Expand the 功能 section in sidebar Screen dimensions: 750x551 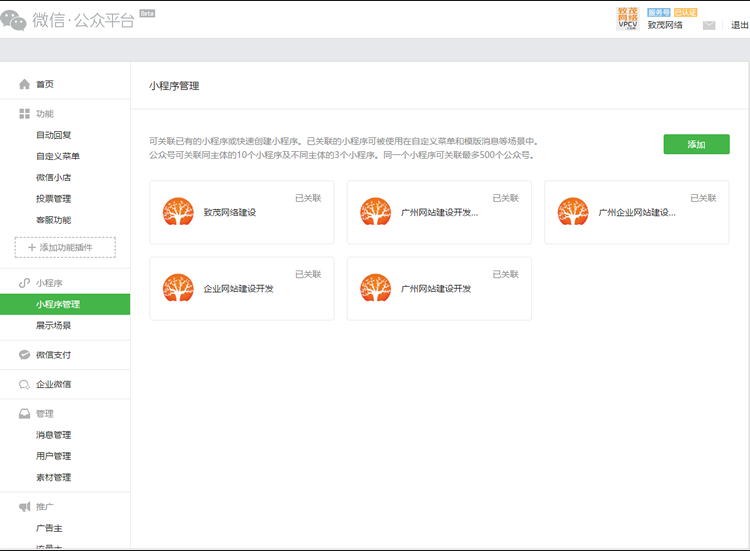[x=44, y=114]
